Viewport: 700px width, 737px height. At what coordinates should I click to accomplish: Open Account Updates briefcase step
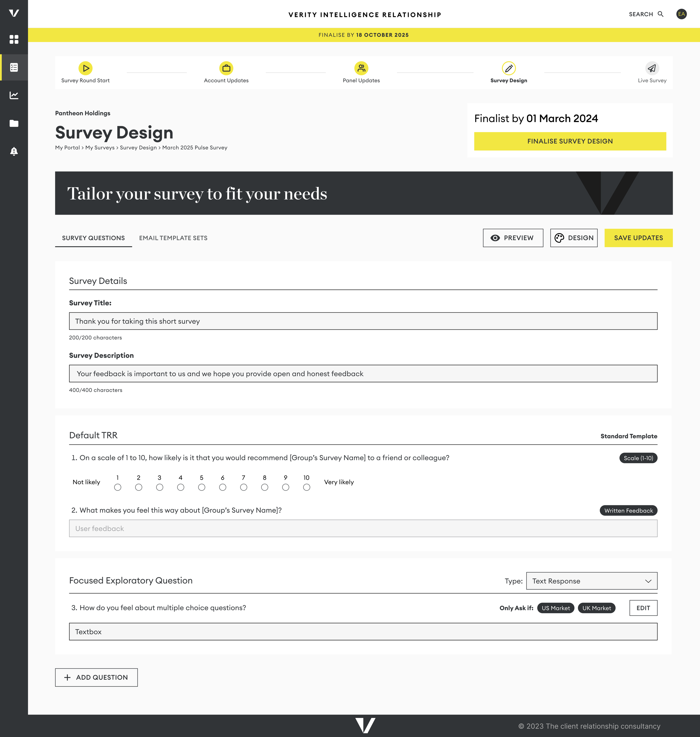click(x=226, y=68)
